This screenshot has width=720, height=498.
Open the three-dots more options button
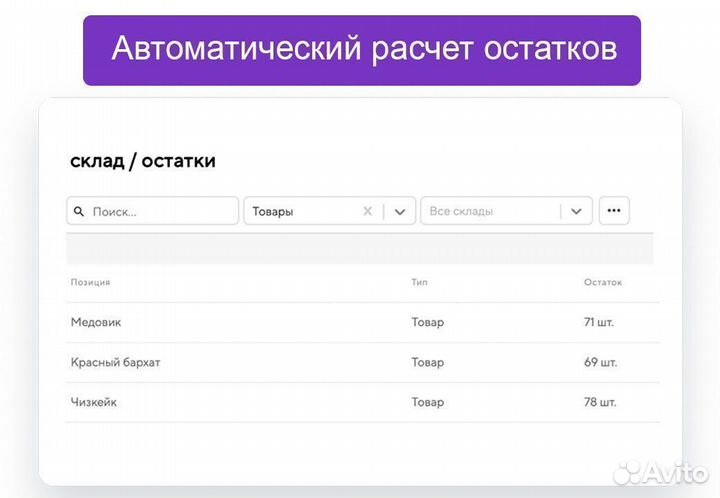[x=614, y=211]
